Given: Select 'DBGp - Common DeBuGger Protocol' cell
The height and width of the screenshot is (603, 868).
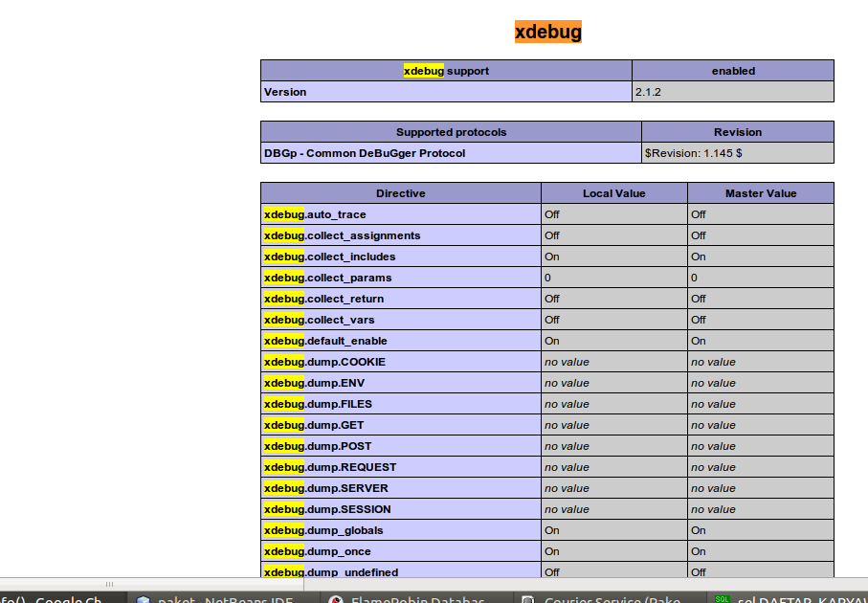Looking at the screenshot, I should click(x=451, y=153).
